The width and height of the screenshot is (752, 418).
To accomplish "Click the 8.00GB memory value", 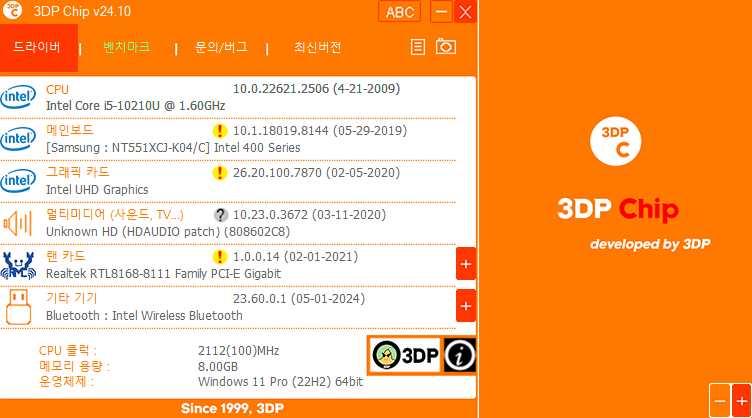I will 218,367.
